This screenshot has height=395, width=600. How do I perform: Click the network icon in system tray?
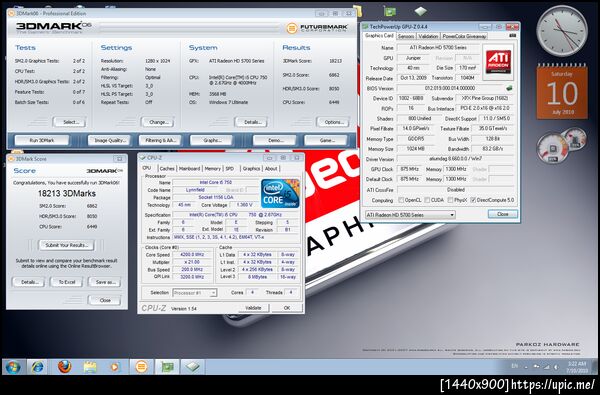click(x=546, y=367)
